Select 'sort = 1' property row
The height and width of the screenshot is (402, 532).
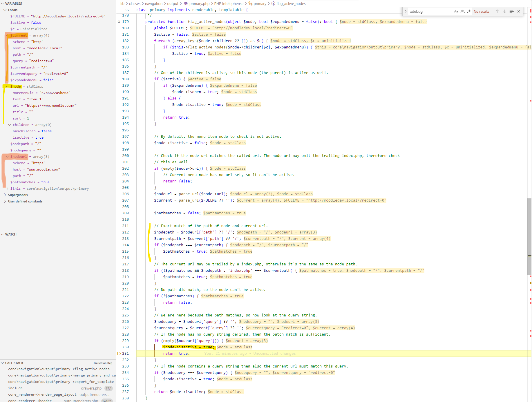tap(58, 118)
